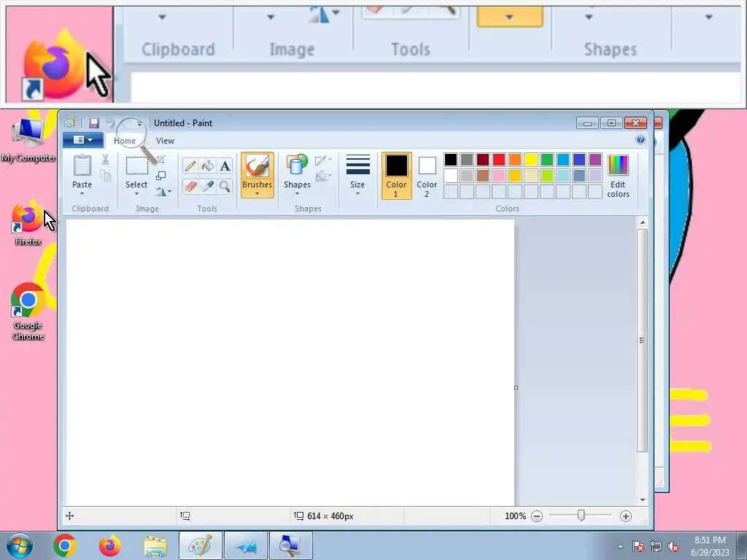Expand the Brushes dropdown arrow

click(x=258, y=194)
